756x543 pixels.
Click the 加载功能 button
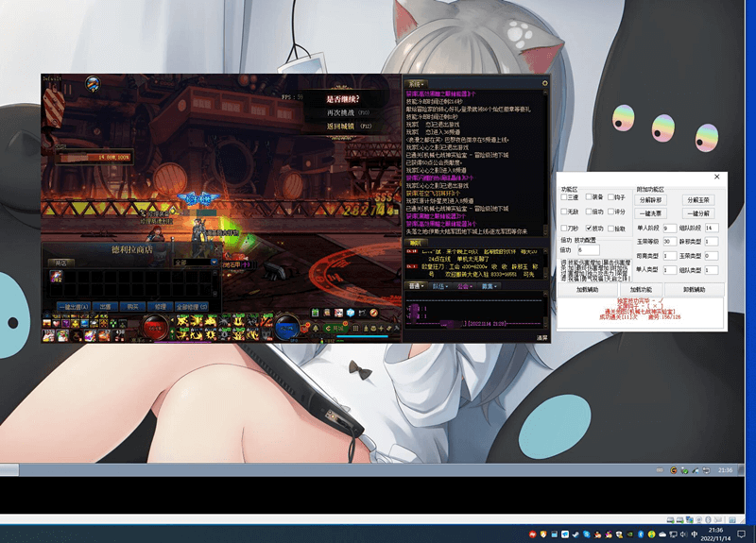point(641,290)
